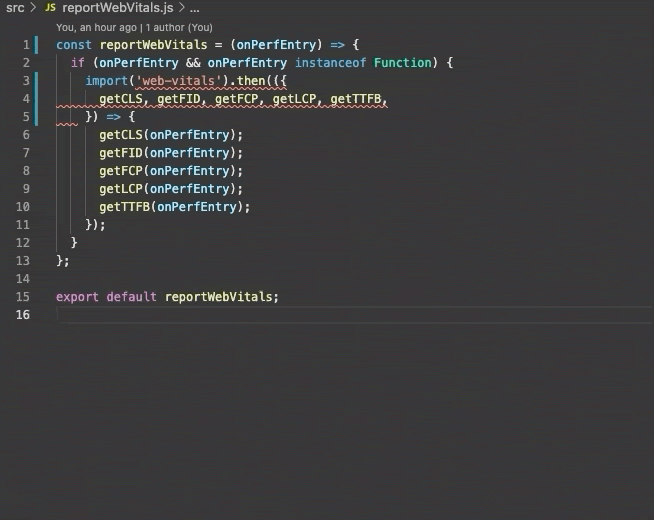The image size is (654, 520).
Task: Click 'getFCP' in destructuring on line 4
Action: (236, 99)
